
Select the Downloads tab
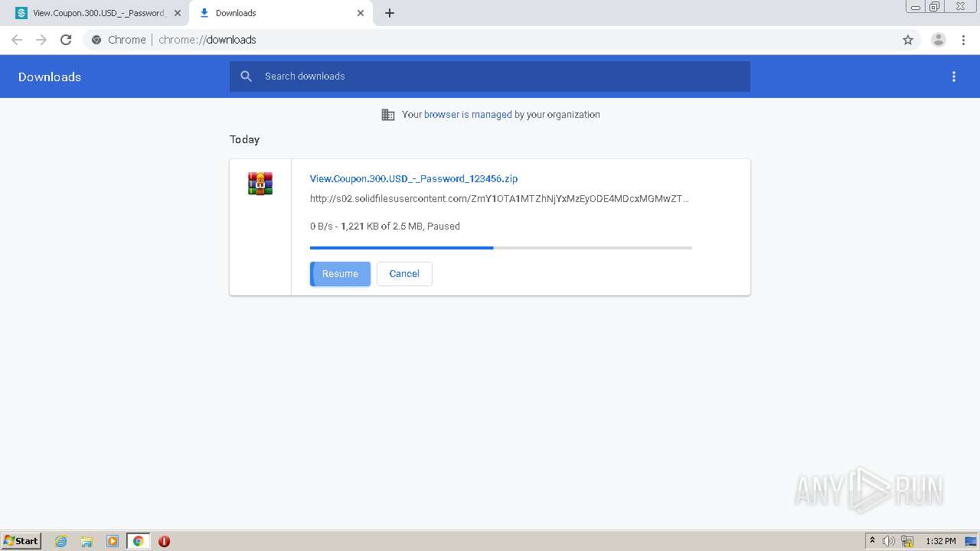(x=280, y=13)
